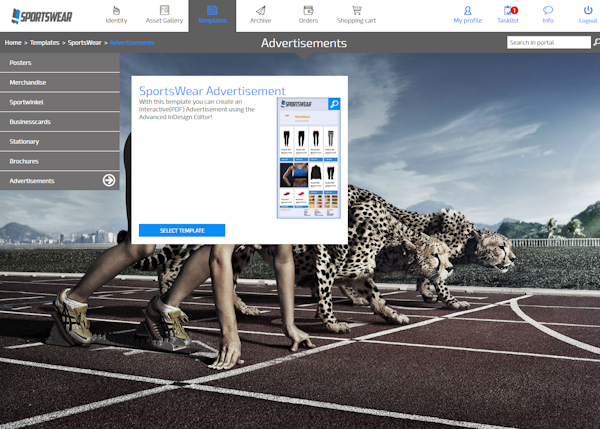Image resolution: width=600 pixels, height=429 pixels.
Task: Switch to the Templates tab
Action: [x=212, y=15]
